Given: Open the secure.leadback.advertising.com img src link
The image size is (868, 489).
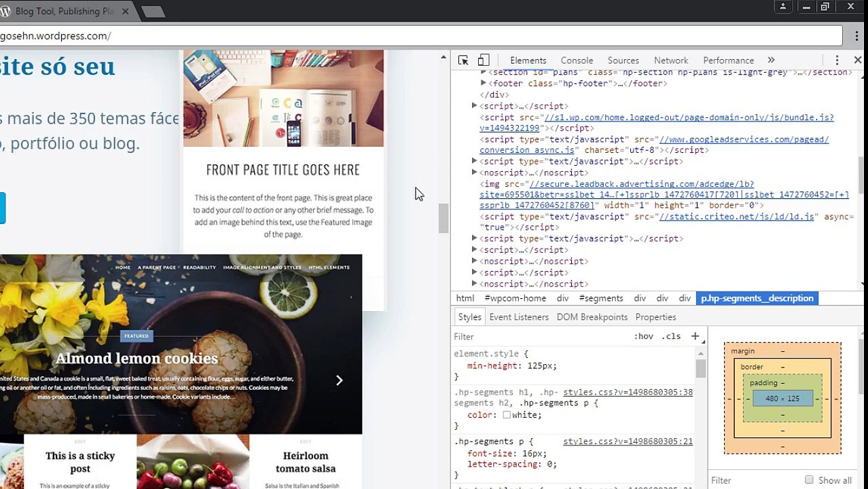Looking at the screenshot, I should (x=664, y=194).
